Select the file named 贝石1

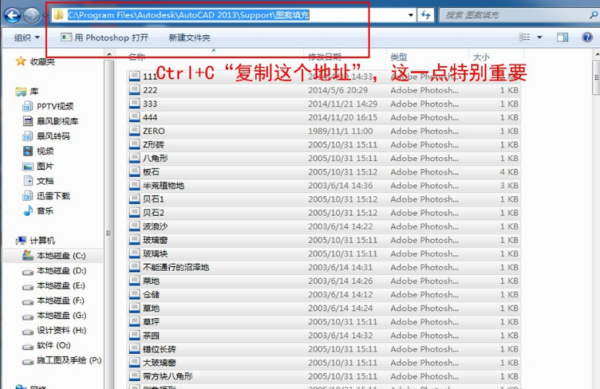[323, 199]
